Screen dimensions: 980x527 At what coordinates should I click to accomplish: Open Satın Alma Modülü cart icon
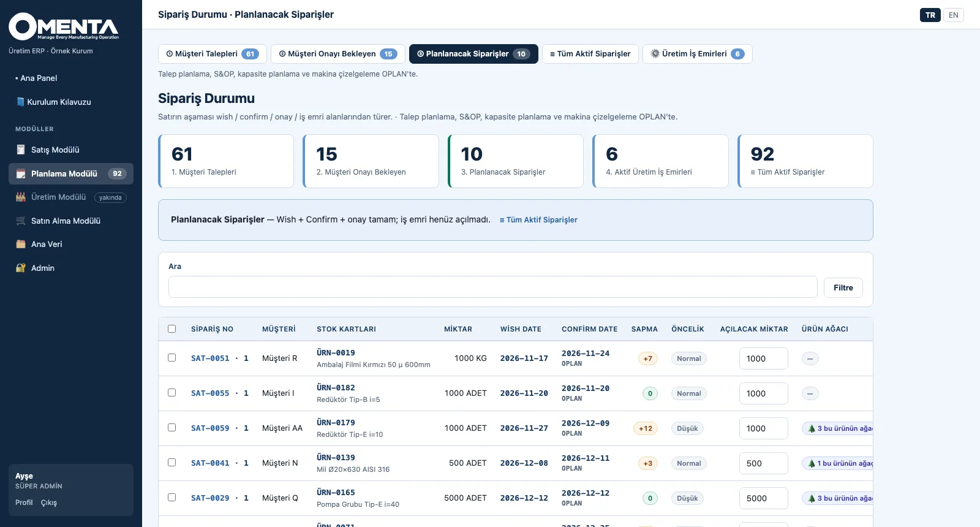click(20, 221)
